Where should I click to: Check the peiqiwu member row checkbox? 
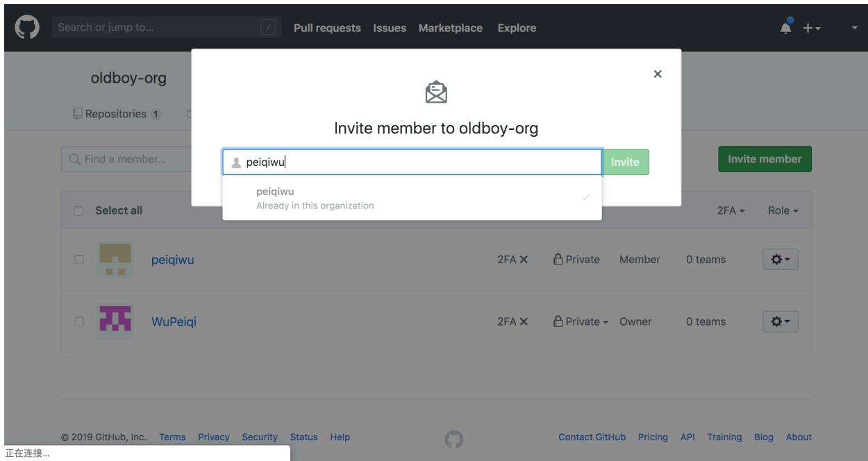pyautogui.click(x=79, y=260)
